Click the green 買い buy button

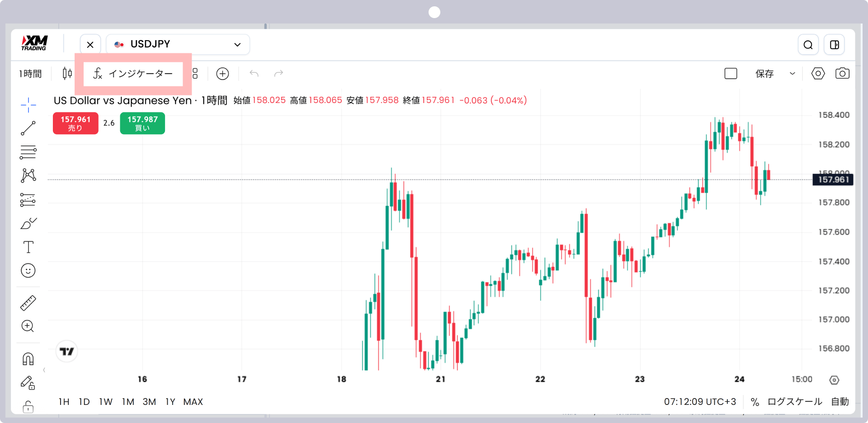coord(142,123)
